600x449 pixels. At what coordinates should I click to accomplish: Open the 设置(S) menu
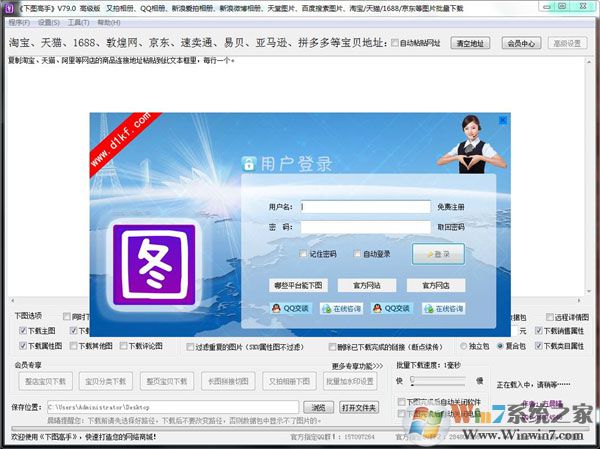click(x=49, y=23)
